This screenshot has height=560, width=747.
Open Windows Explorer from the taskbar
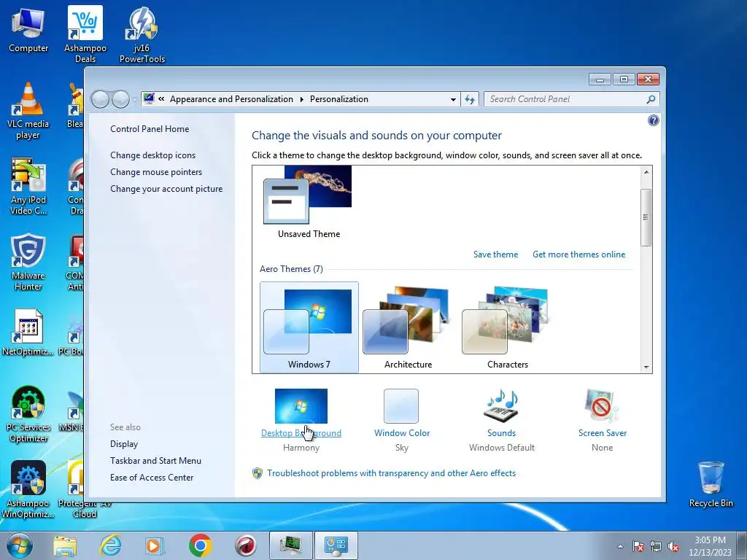pyautogui.click(x=65, y=545)
